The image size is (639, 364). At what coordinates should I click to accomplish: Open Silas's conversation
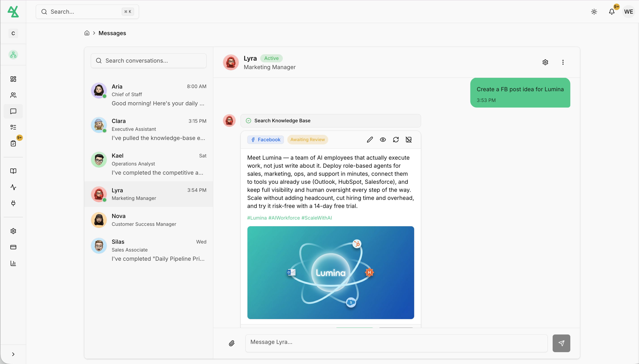pyautogui.click(x=149, y=250)
